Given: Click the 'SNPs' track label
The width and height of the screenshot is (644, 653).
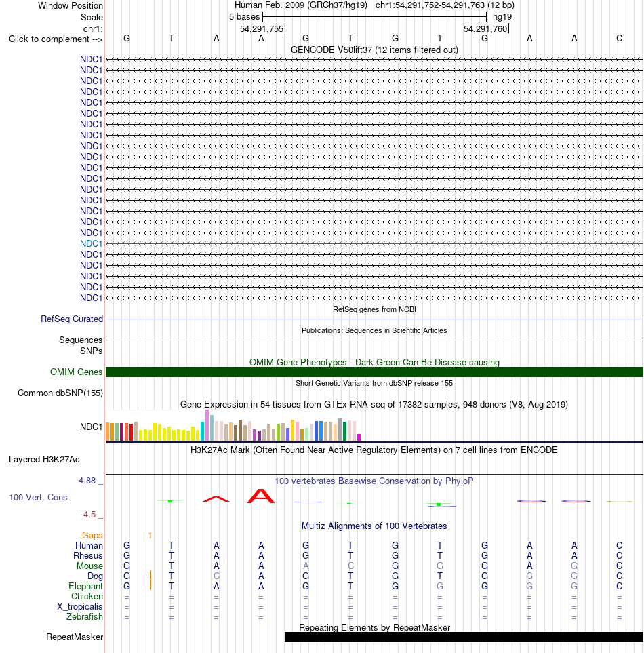Looking at the screenshot, I should [x=91, y=351].
